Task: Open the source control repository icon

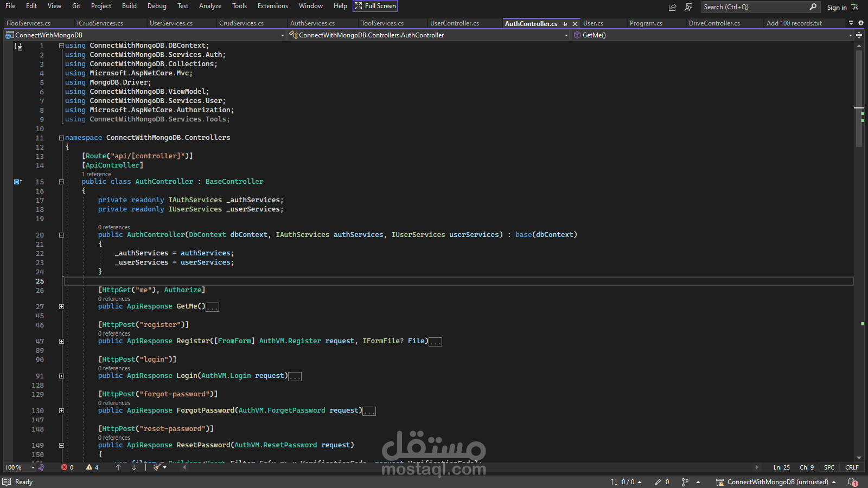Action: point(720,481)
